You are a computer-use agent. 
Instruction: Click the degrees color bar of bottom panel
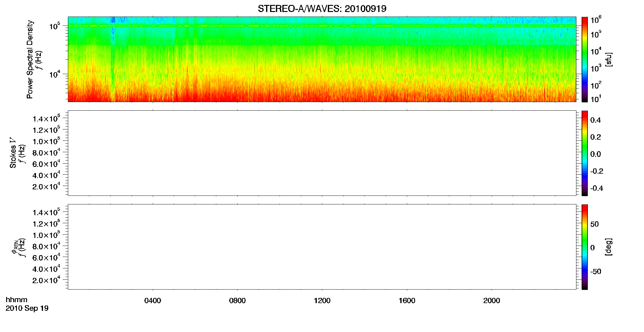pyautogui.click(x=585, y=247)
